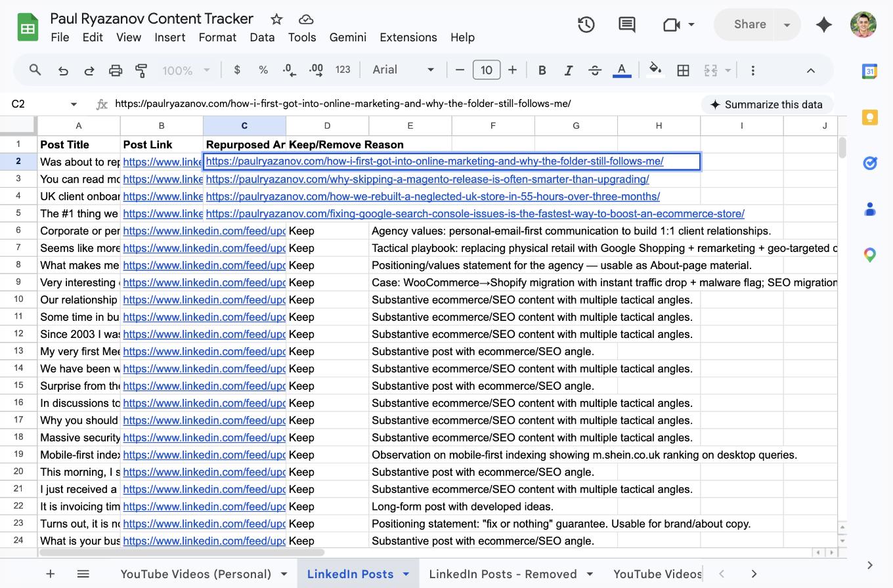Open the borders menu

683,70
